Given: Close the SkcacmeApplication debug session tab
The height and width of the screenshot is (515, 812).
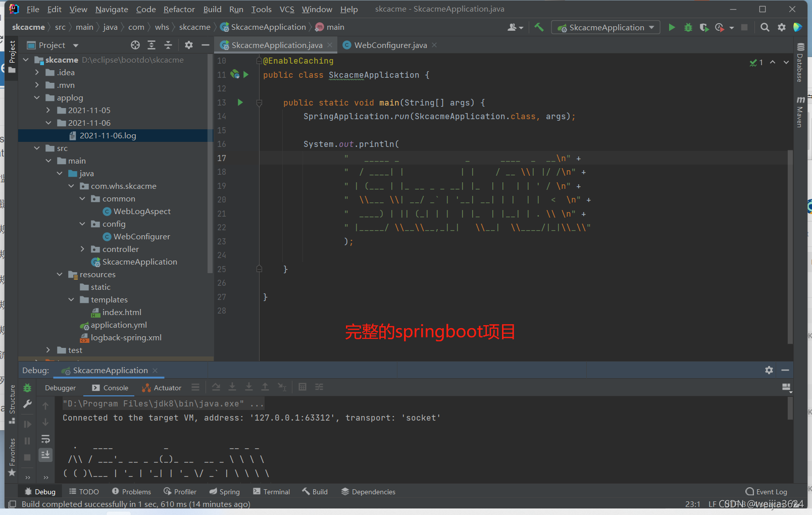Looking at the screenshot, I should (x=155, y=370).
